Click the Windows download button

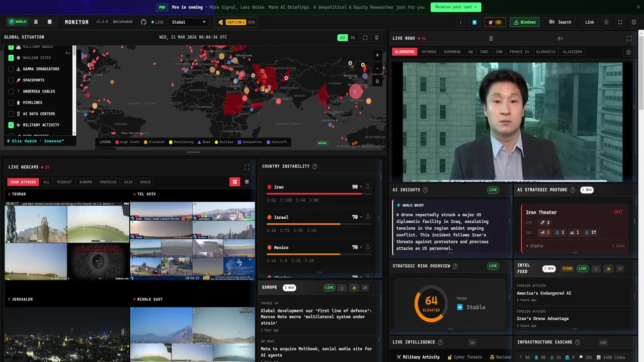(x=524, y=22)
